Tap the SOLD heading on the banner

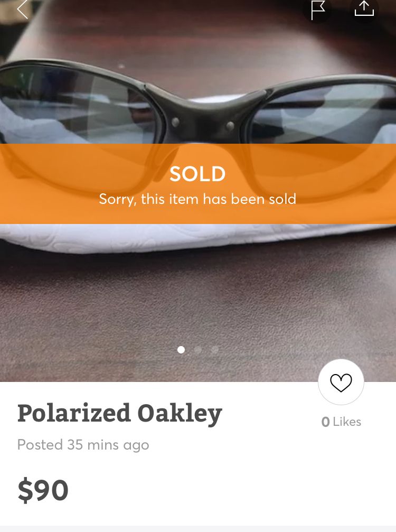pos(197,174)
